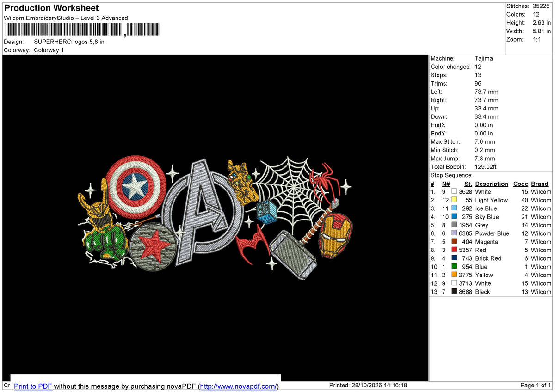Screen dimensions: 555x392
Task: Click the Wilcom EmbroideryStudio – Level 3 Advanced text
Action: 66,18
